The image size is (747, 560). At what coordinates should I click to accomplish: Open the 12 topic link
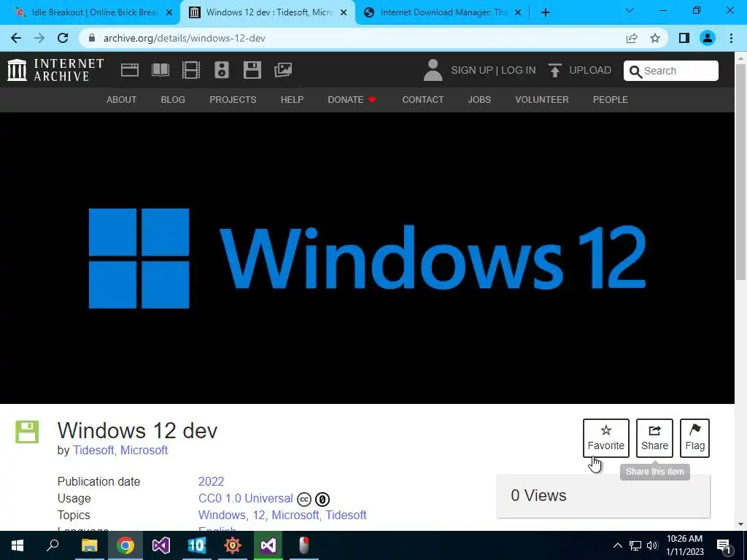[x=259, y=516]
